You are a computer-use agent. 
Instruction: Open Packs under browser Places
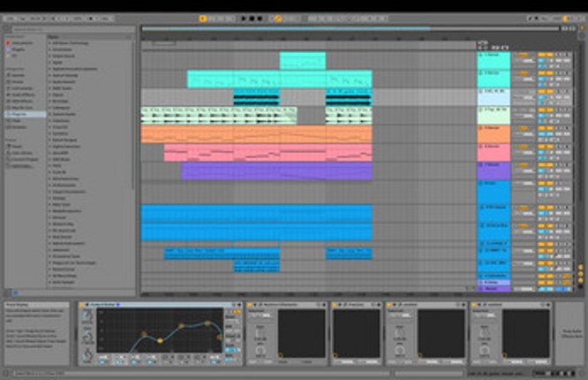(15, 146)
